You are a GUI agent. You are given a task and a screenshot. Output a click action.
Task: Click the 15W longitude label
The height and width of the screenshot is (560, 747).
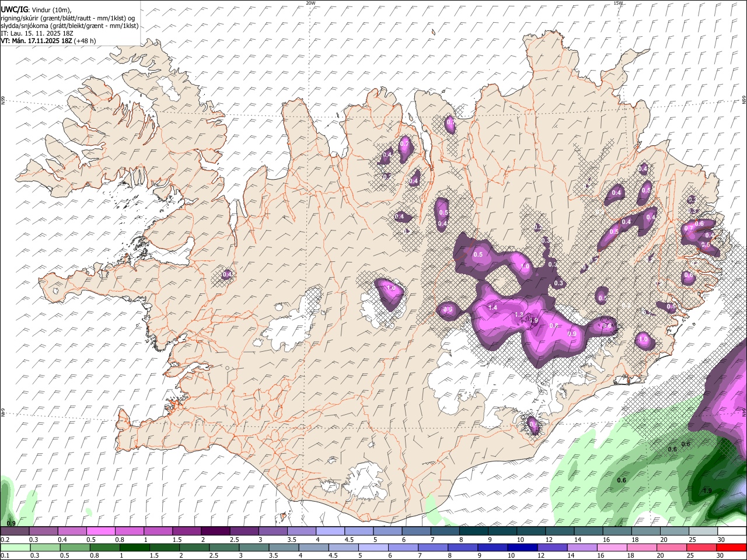tap(619, 3)
